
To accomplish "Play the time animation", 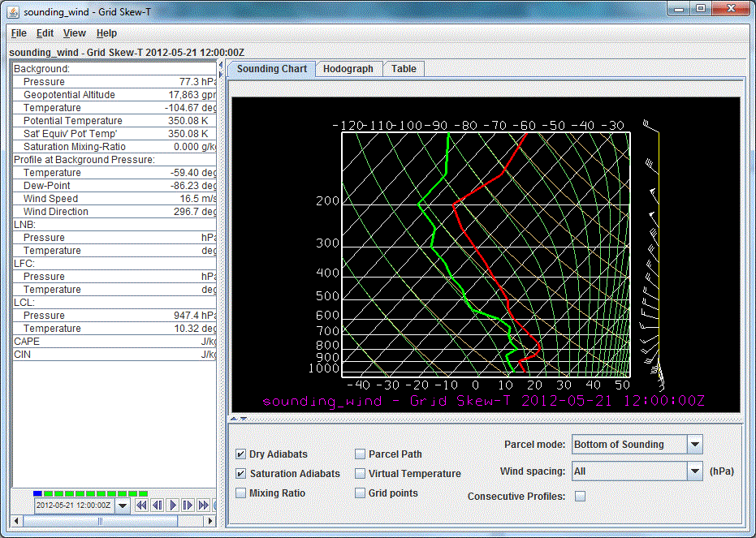I will coord(172,505).
